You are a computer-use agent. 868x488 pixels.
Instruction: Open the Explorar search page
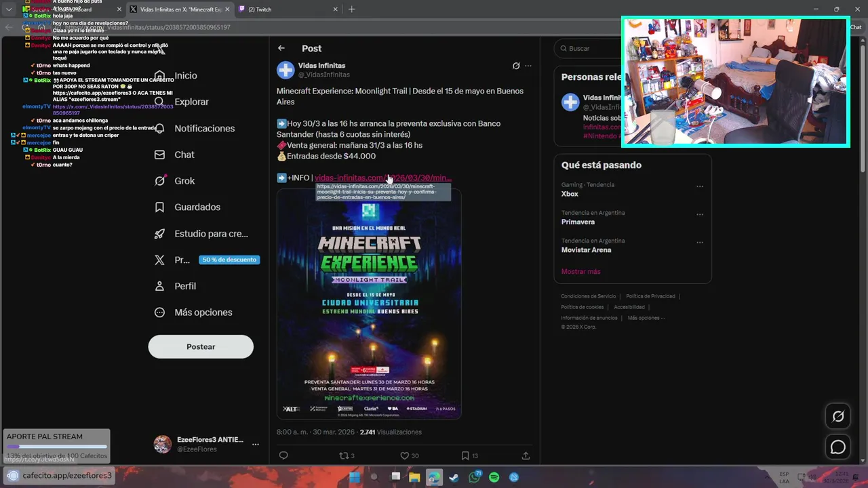(181, 102)
